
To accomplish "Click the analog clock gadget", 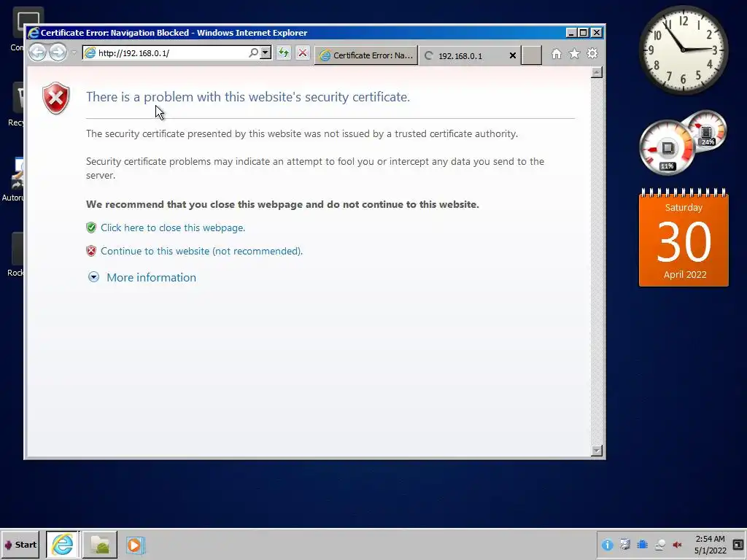I will 683,50.
